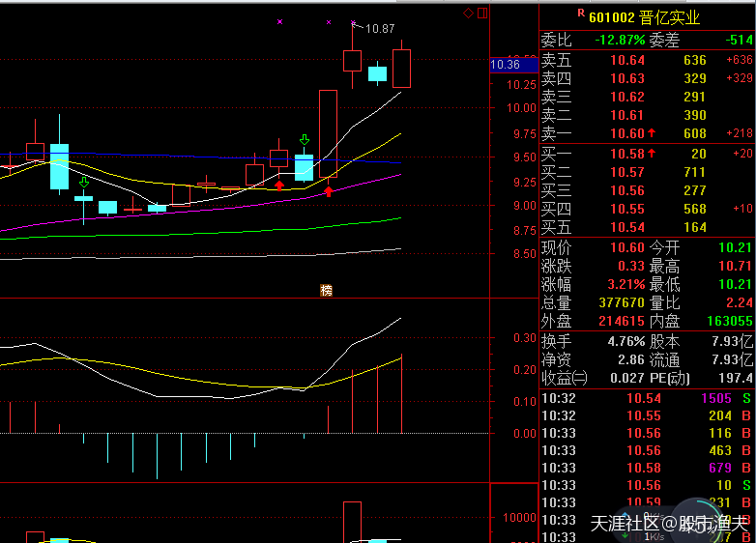Click the red diamond icon above the chart
Screen dimensions: 756x543
tap(468, 13)
